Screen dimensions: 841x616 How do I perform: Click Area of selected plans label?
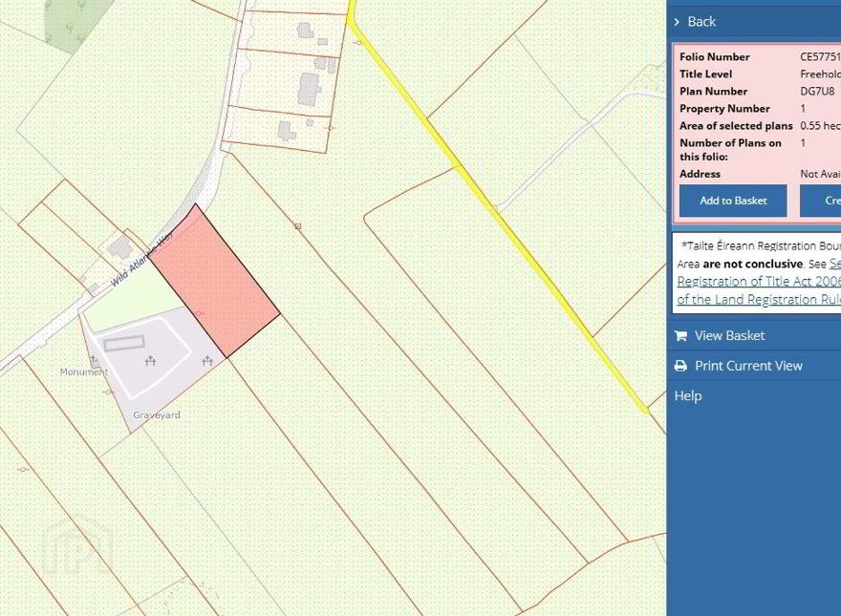736,125
